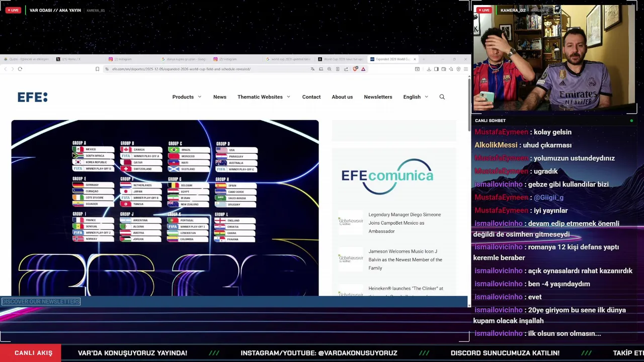Click the browser back arrow
This screenshot has height=362, width=644.
pos(6,69)
